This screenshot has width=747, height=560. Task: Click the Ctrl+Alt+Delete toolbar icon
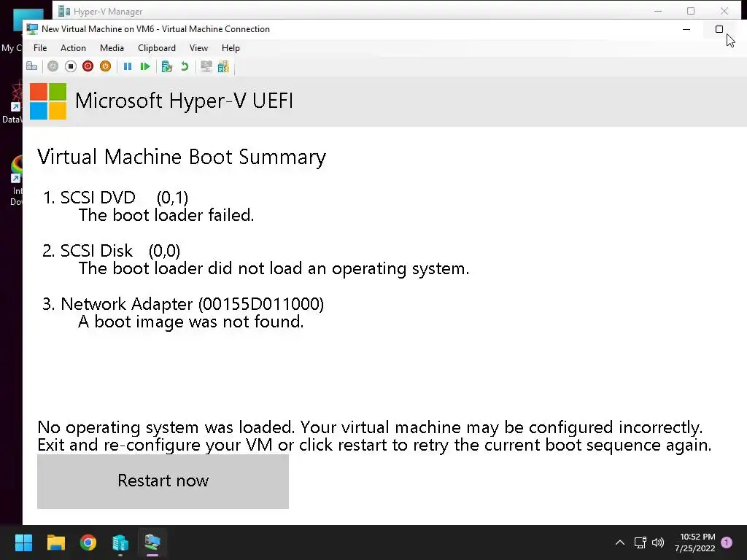pyautogui.click(x=32, y=66)
